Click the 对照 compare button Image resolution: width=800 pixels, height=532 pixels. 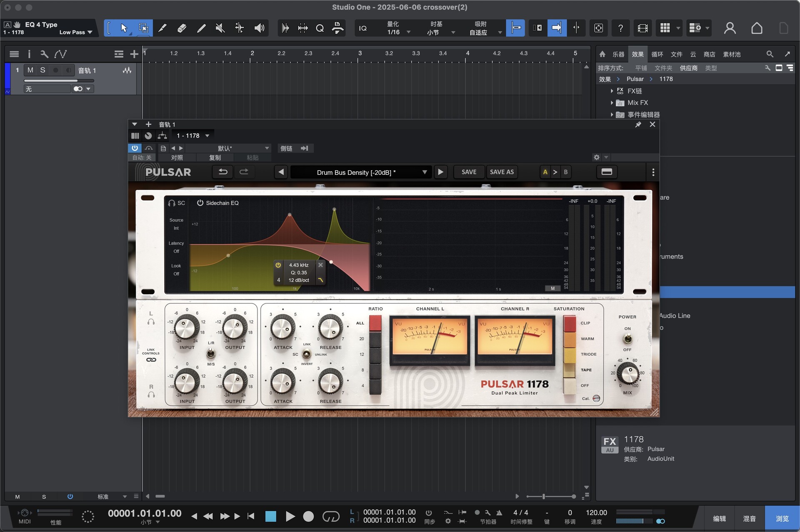click(x=177, y=157)
